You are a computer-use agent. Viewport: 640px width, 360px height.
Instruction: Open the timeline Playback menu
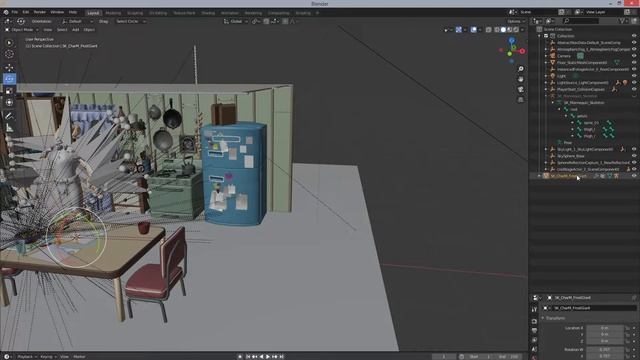pos(27,357)
